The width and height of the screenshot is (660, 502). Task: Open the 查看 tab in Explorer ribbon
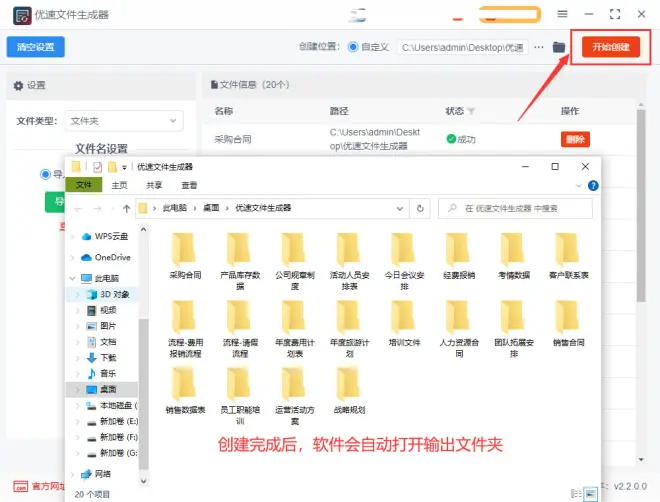point(189,185)
